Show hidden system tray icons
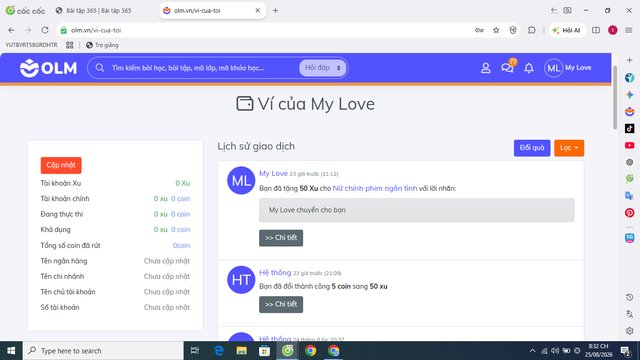The image size is (640, 360). 532,351
